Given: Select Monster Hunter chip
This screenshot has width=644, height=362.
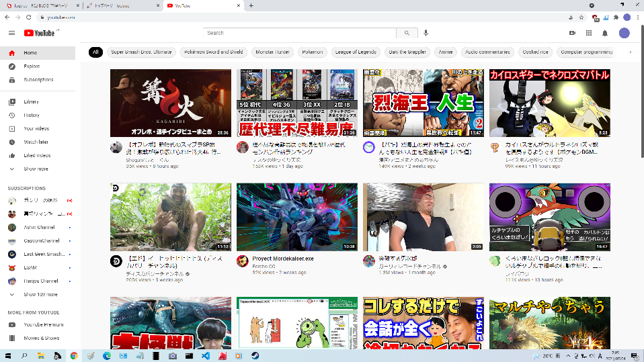Looking at the screenshot, I should (x=273, y=52).
